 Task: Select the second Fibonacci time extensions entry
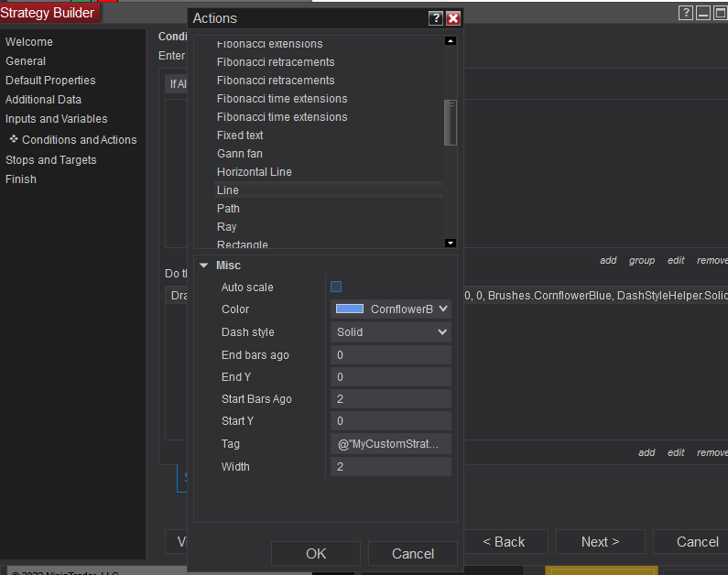282,117
